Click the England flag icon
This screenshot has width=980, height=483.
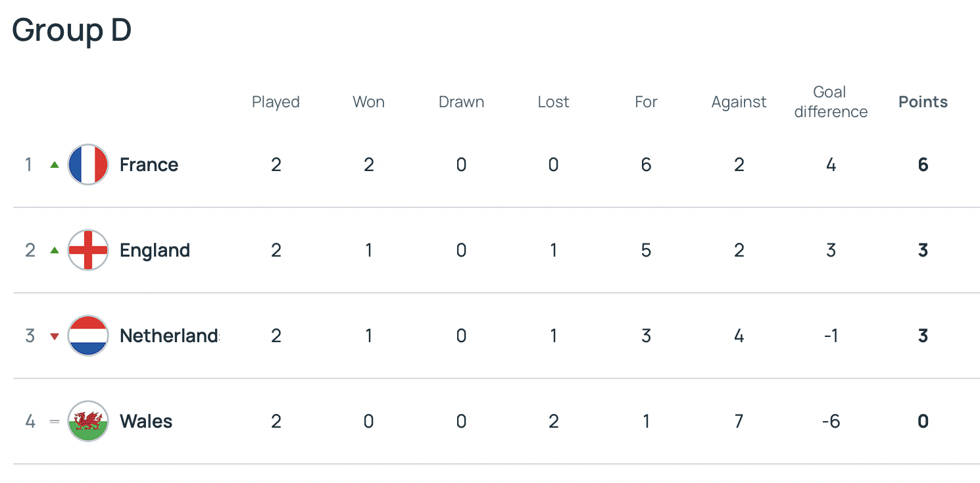(x=88, y=250)
